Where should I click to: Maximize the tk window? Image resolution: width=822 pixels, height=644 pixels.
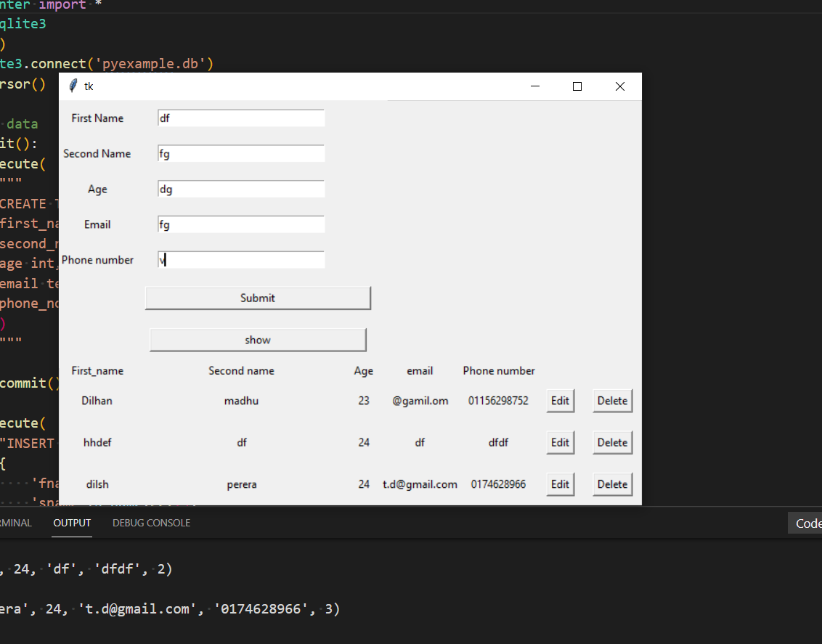tap(577, 86)
